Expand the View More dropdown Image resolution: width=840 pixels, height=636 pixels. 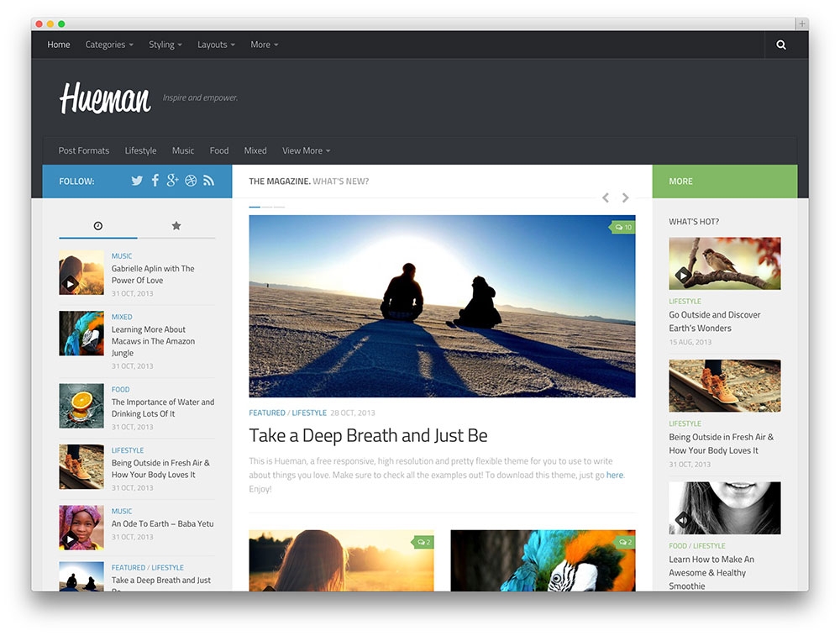pyautogui.click(x=305, y=150)
